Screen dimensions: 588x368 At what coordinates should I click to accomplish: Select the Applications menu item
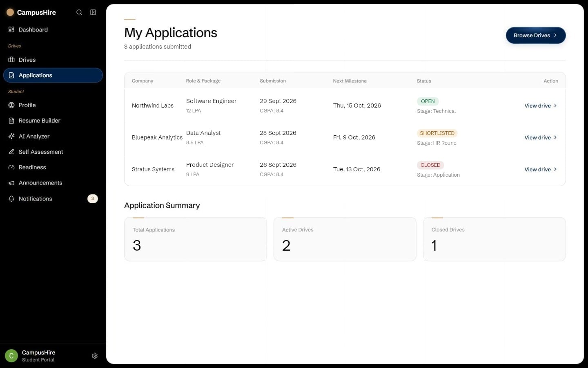click(x=53, y=75)
